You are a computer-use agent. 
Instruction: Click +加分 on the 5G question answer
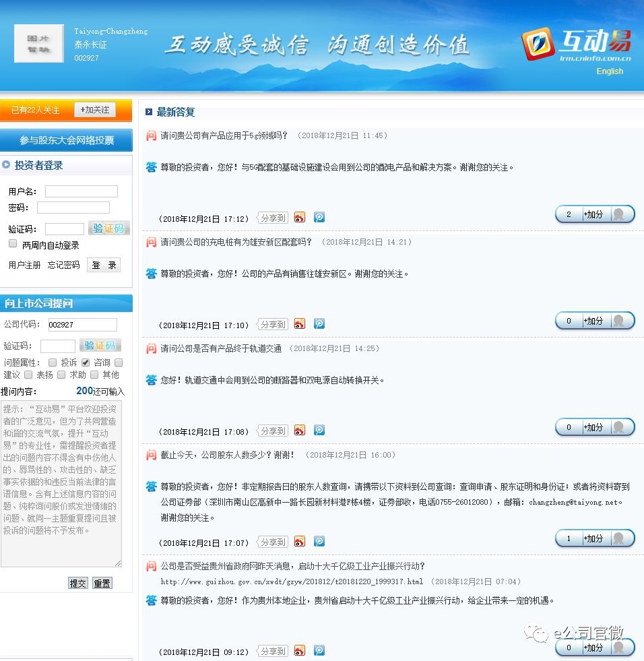coord(593,214)
